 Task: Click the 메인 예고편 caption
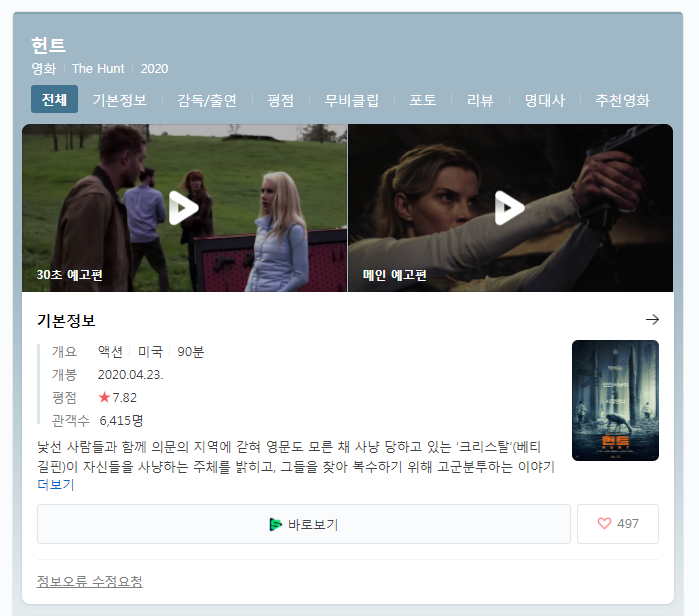pyautogui.click(x=395, y=275)
